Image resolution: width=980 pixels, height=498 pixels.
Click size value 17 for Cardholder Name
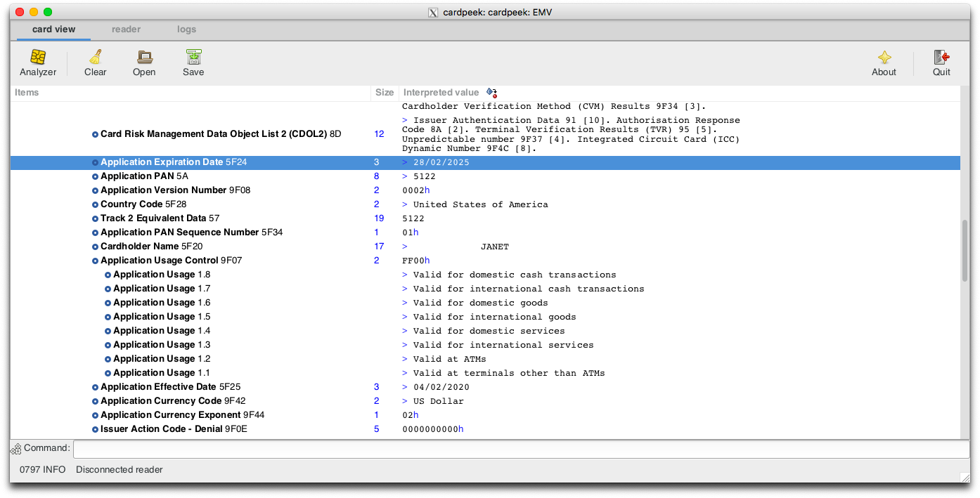(379, 247)
